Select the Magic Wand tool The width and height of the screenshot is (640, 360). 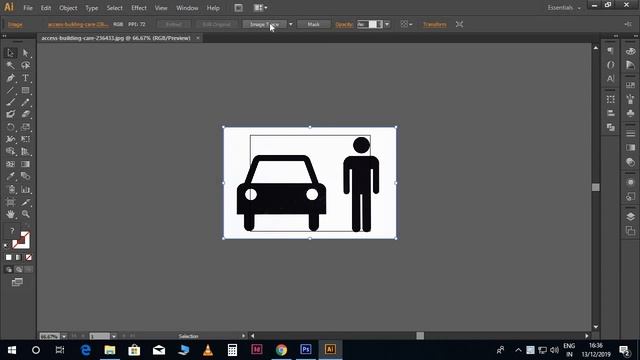(x=11, y=65)
